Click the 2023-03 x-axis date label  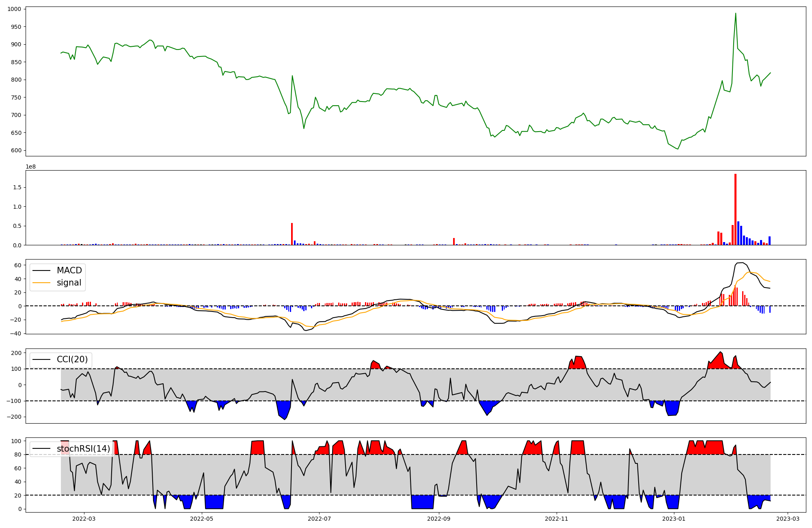tap(788, 519)
